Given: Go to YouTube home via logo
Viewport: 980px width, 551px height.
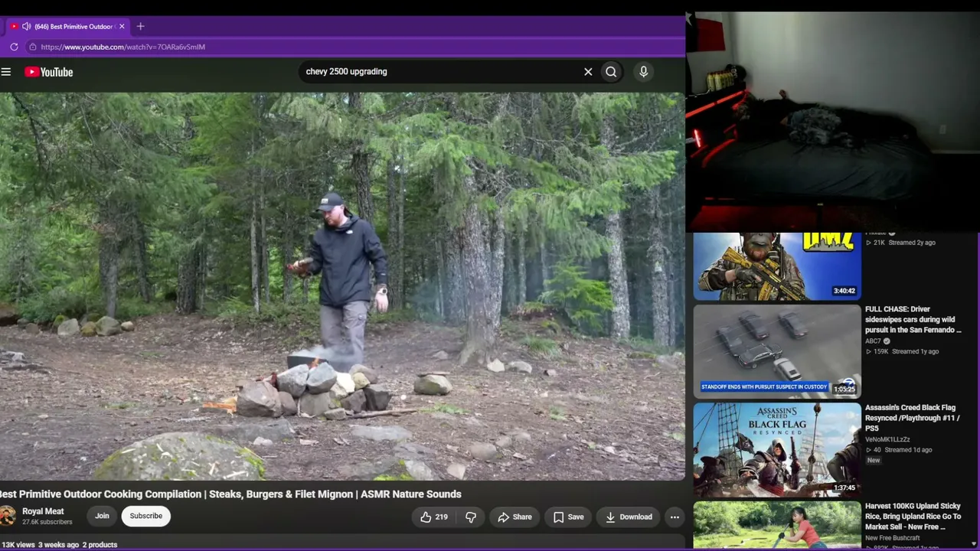Looking at the screenshot, I should (x=48, y=72).
